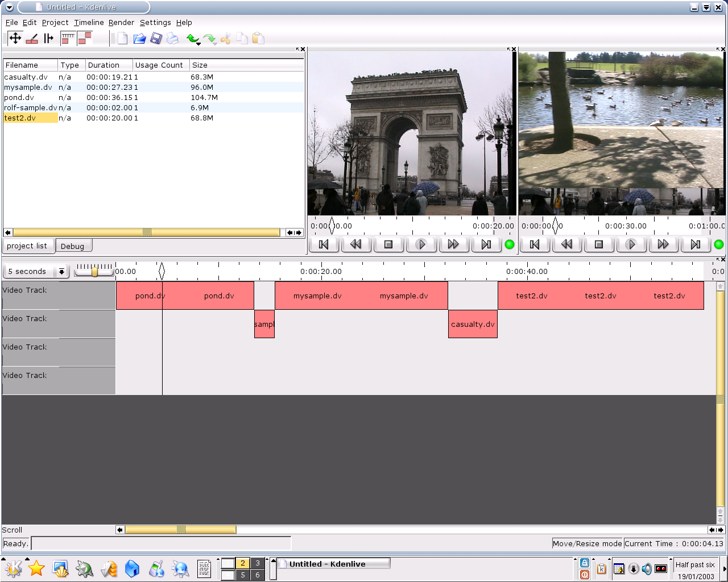The height and width of the screenshot is (582, 728).
Task: Click the green Undo arrow
Action: pos(192,38)
